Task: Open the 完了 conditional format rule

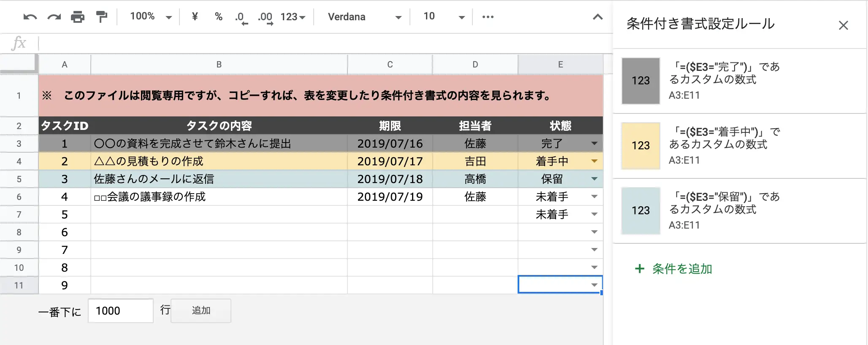Action: [x=740, y=81]
